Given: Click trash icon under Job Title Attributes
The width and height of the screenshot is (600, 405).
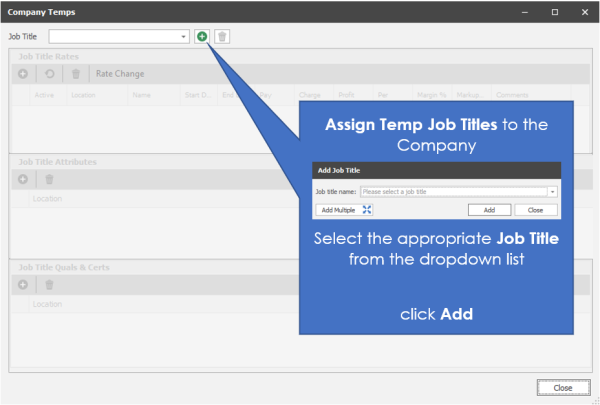Looking at the screenshot, I should tap(49, 179).
